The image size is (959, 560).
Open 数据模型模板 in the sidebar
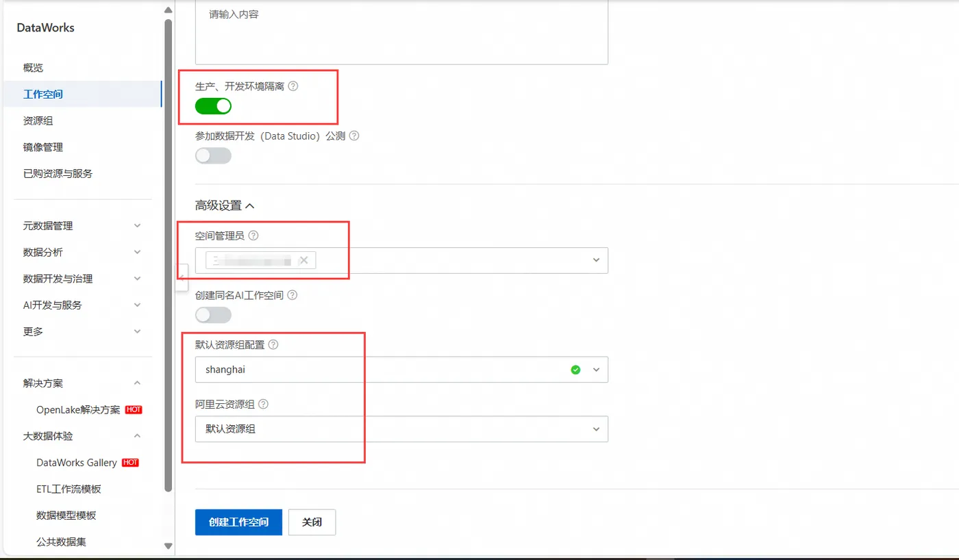(x=66, y=516)
